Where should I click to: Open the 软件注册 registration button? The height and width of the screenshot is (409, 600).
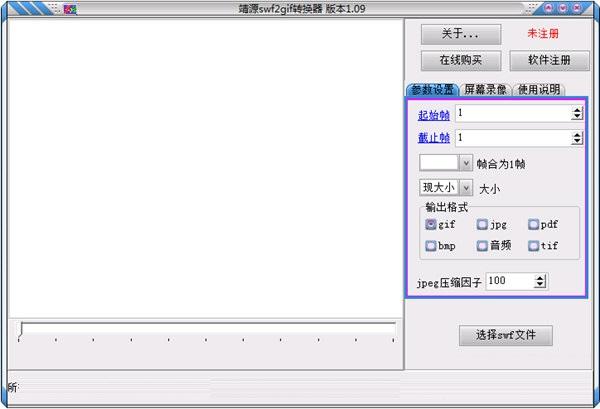point(549,60)
